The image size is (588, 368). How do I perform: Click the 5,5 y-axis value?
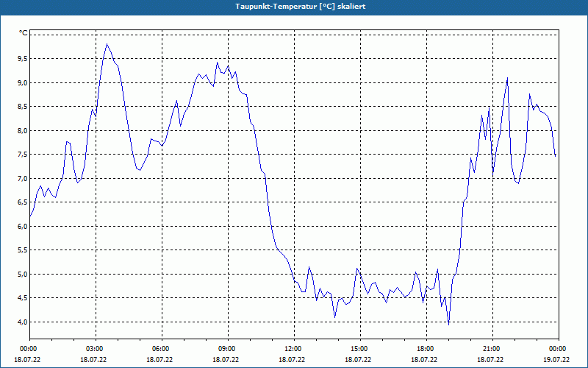(x=23, y=250)
